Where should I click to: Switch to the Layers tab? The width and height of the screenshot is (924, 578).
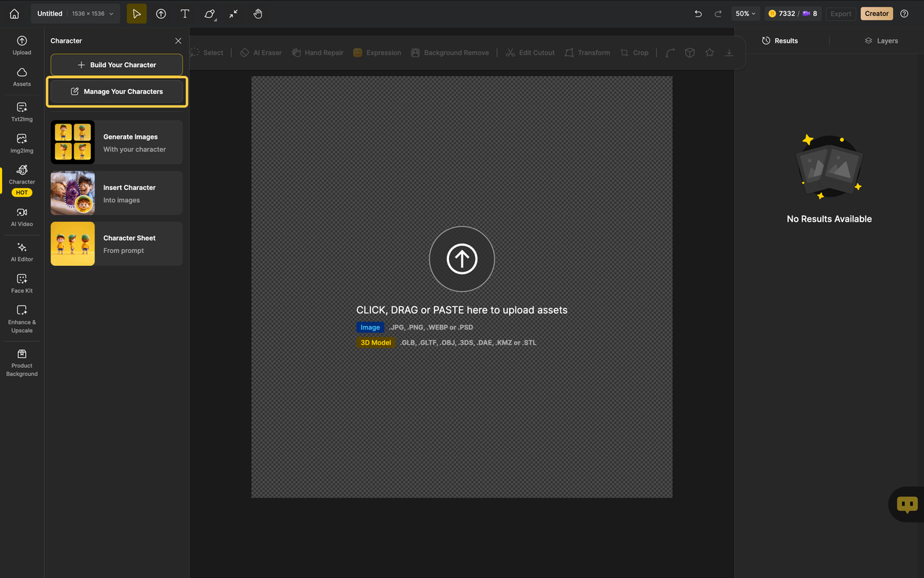(881, 40)
